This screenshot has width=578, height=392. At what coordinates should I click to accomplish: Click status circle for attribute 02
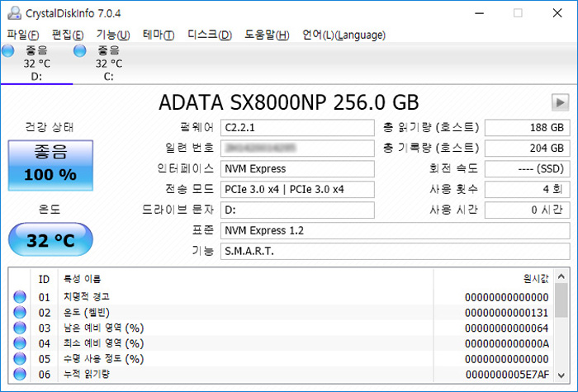point(20,313)
